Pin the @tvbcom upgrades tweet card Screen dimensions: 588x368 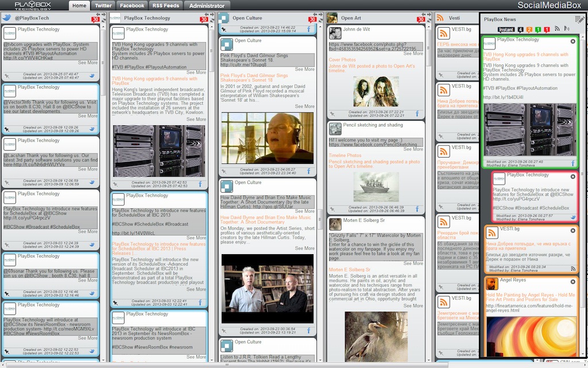tap(7, 76)
